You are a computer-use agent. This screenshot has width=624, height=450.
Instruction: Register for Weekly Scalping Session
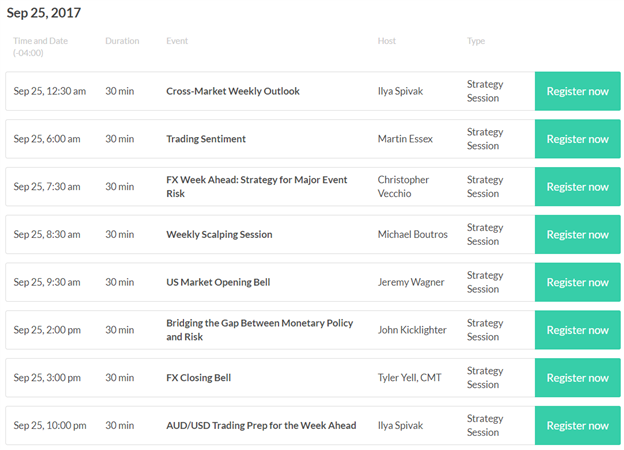577,234
